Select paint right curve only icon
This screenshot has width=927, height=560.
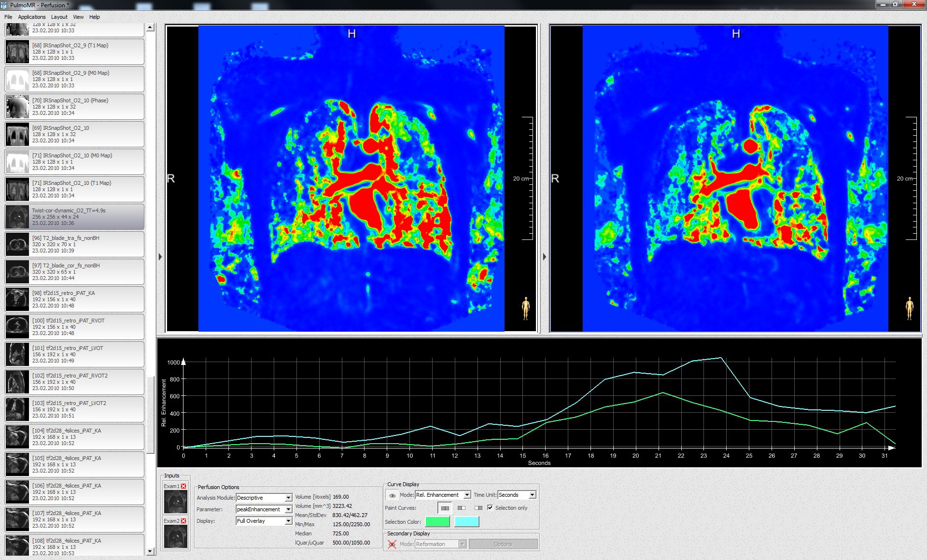(x=478, y=508)
